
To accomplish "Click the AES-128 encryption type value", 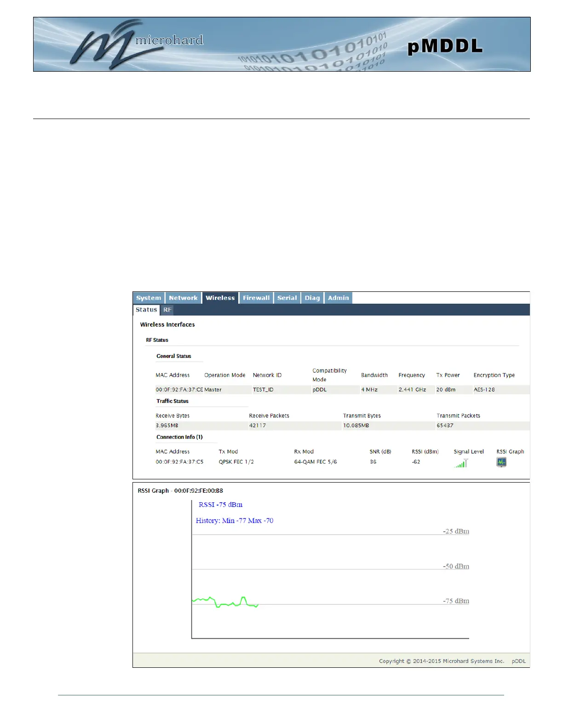I will click(x=484, y=390).
